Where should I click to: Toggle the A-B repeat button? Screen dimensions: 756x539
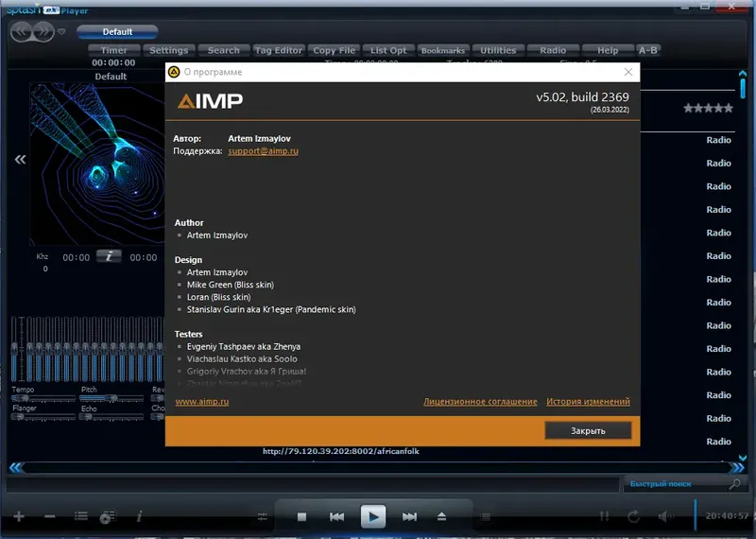coord(647,50)
